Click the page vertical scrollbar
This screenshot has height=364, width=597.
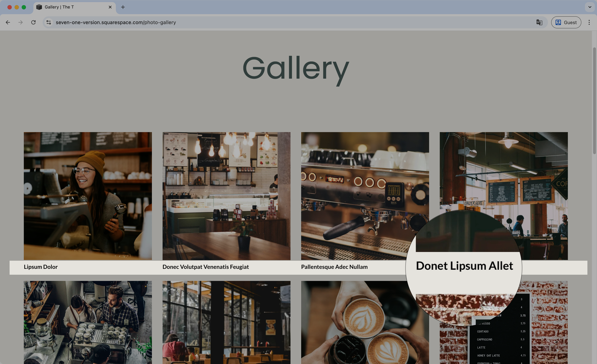click(594, 100)
